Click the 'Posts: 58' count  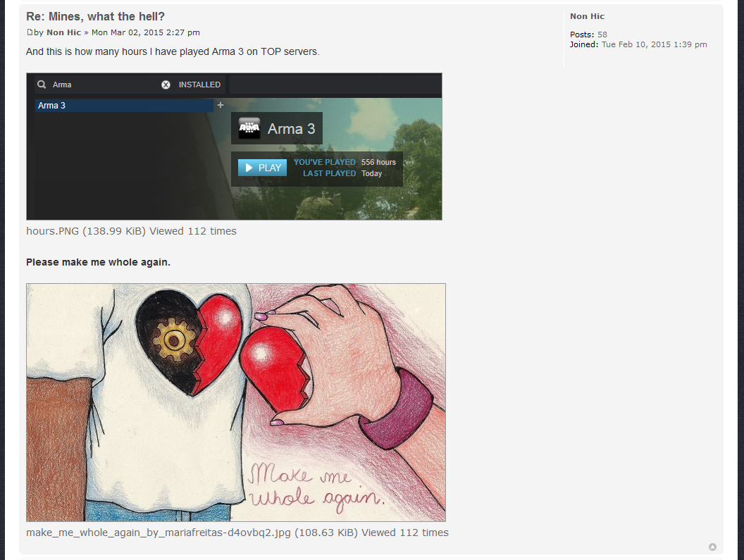click(588, 35)
